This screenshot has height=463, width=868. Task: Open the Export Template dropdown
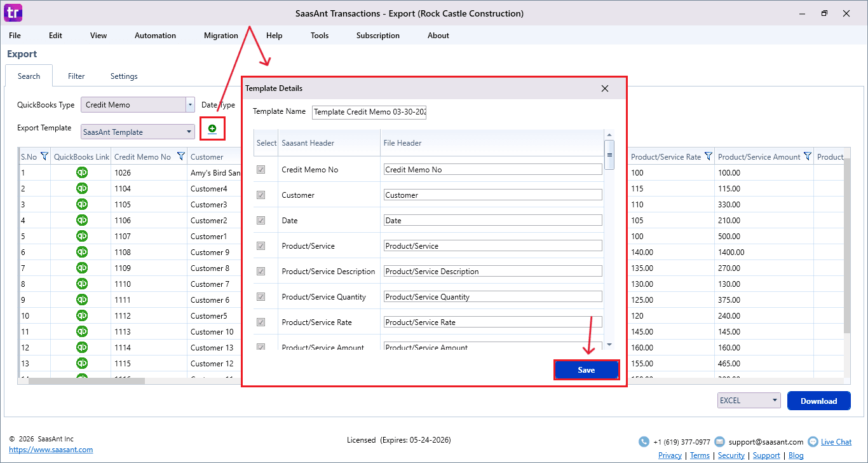coord(137,132)
